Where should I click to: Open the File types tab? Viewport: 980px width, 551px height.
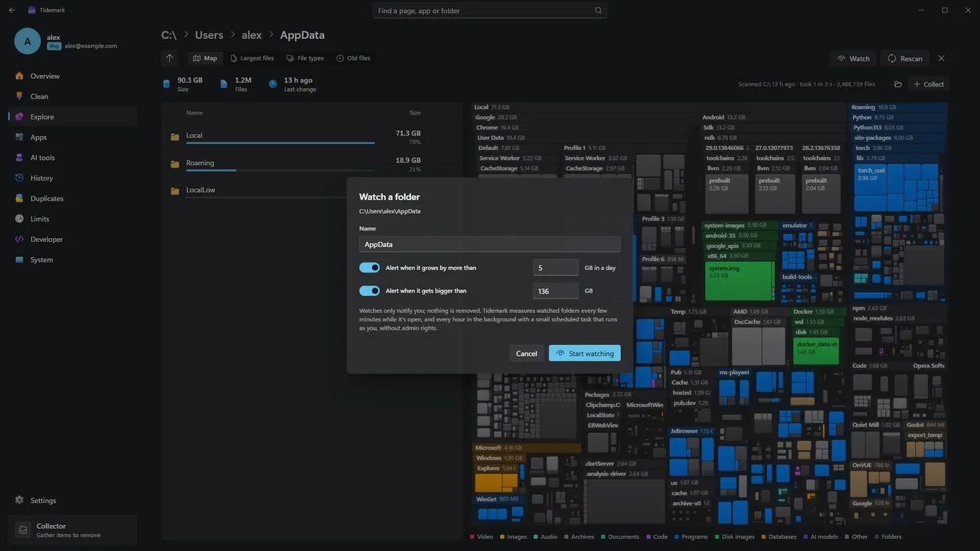click(305, 58)
